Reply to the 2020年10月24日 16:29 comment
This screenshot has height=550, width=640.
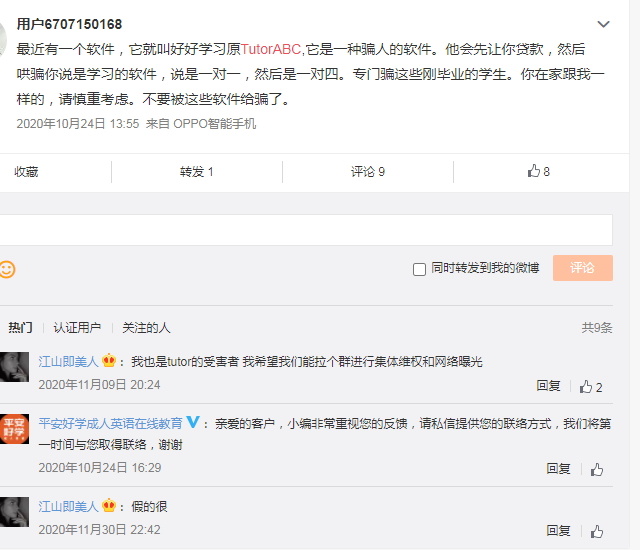pos(558,469)
